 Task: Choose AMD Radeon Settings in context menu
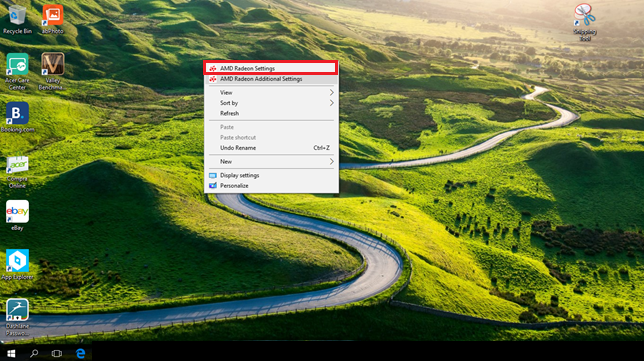pos(271,68)
